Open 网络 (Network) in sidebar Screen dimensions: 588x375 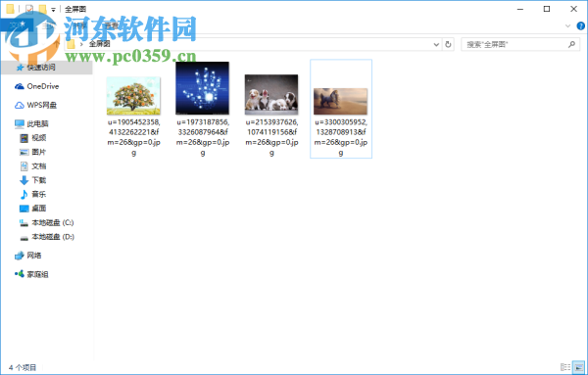(x=28, y=256)
